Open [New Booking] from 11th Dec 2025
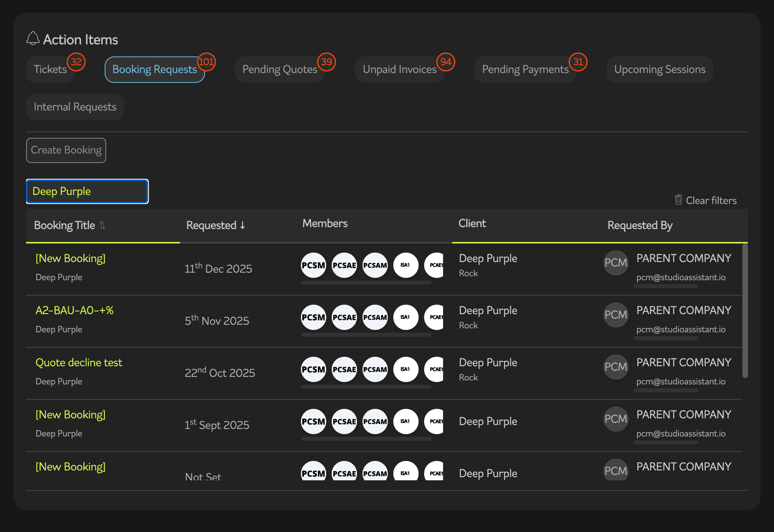 [70, 259]
